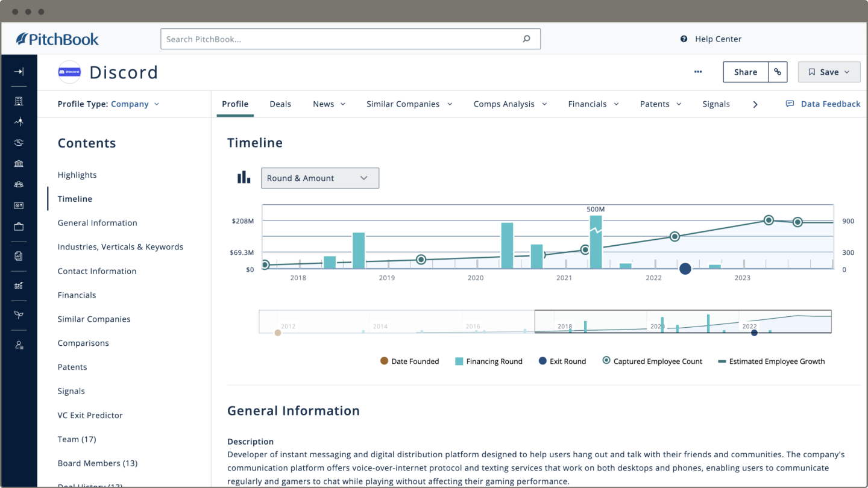Open the three-dot more options menu

(x=698, y=72)
